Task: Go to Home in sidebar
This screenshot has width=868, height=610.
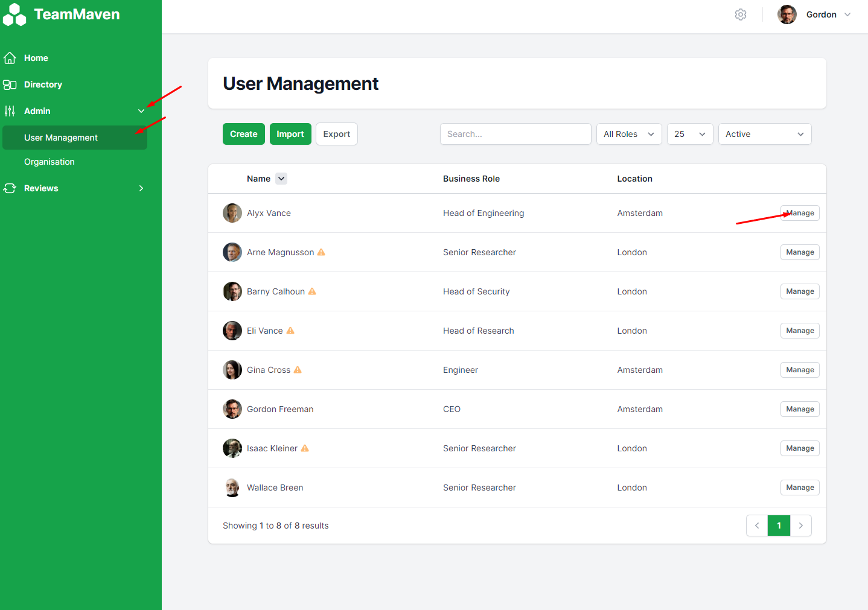Action: point(36,58)
